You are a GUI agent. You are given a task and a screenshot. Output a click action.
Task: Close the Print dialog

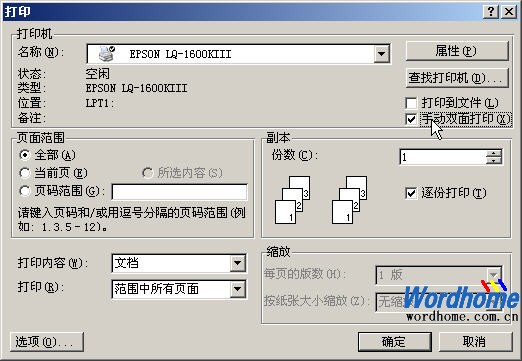click(x=509, y=12)
